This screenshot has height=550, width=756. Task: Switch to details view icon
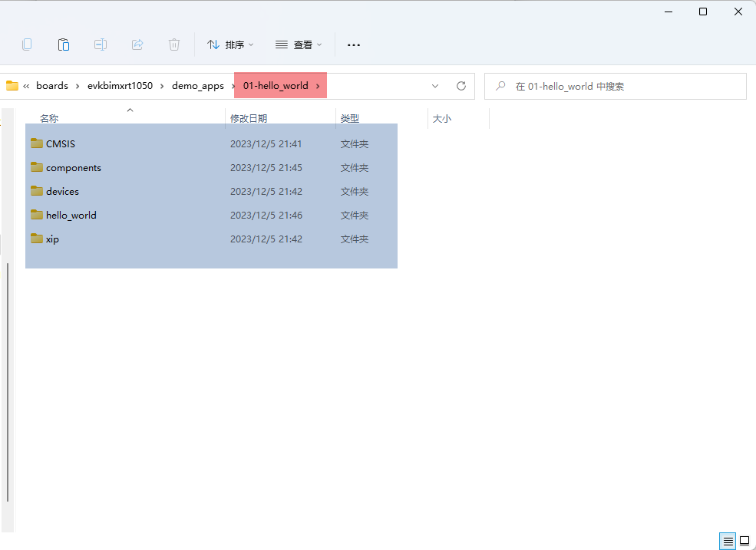(x=728, y=541)
